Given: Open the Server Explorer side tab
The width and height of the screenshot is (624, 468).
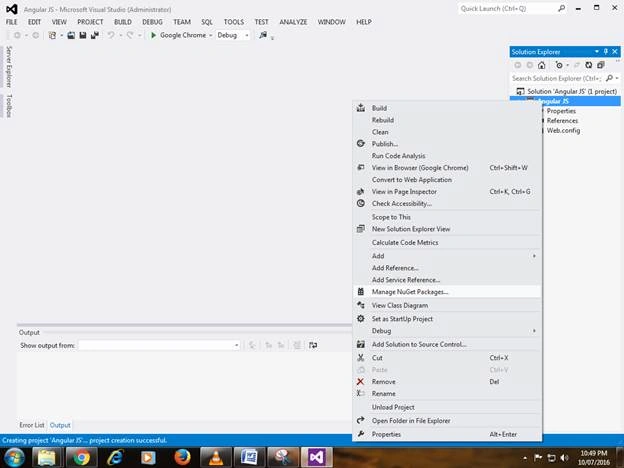Looking at the screenshot, I should point(9,66).
